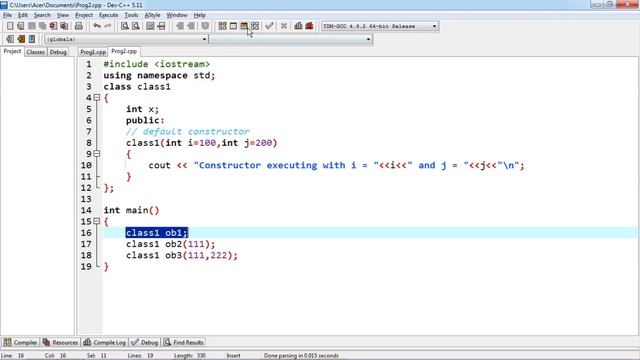Open the Edit menu
The width and height of the screenshot is (640, 360).
tap(23, 15)
